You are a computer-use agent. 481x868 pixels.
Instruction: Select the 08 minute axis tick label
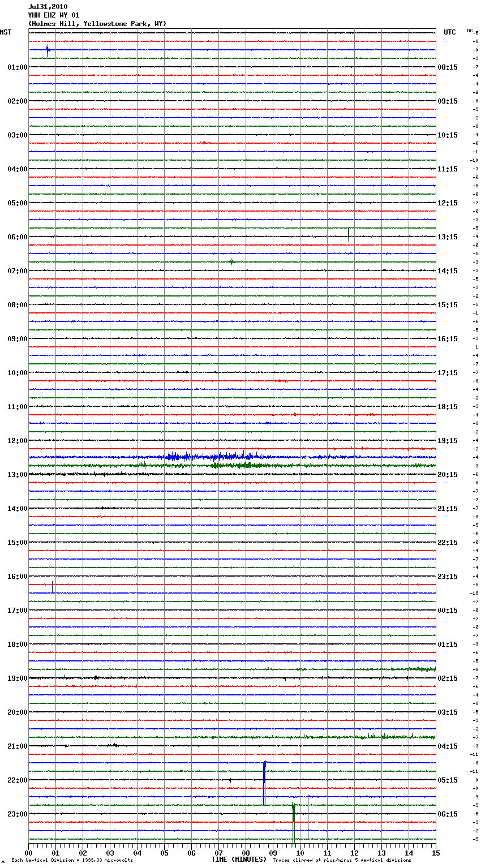click(x=246, y=853)
